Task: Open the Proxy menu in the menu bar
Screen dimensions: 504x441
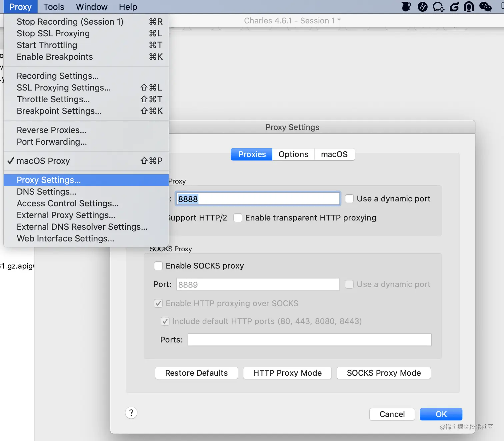Action: (x=21, y=7)
